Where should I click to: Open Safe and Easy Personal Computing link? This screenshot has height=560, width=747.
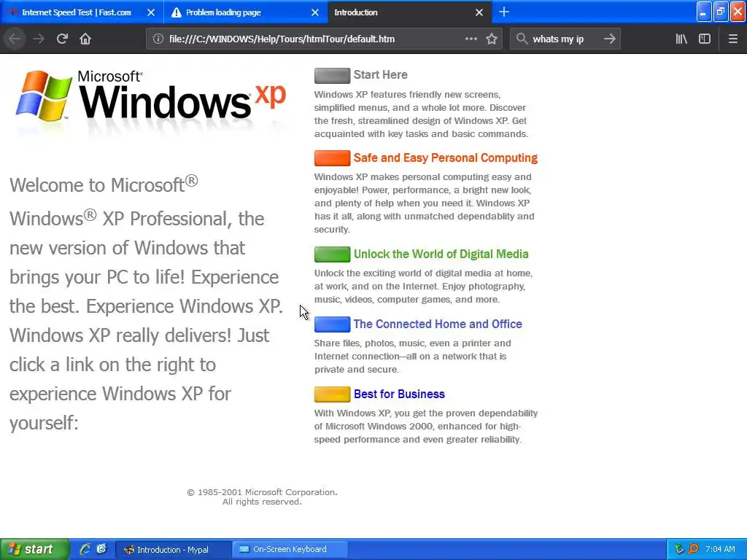pos(446,157)
